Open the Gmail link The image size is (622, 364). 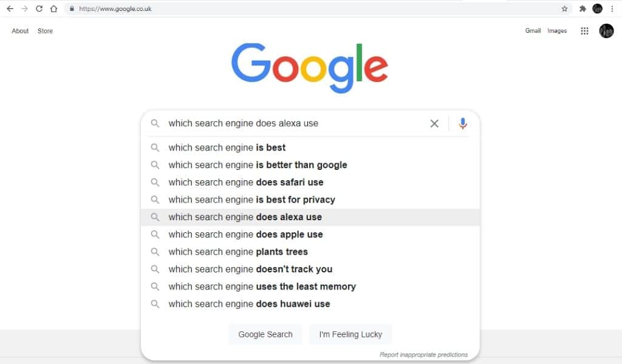pos(533,31)
